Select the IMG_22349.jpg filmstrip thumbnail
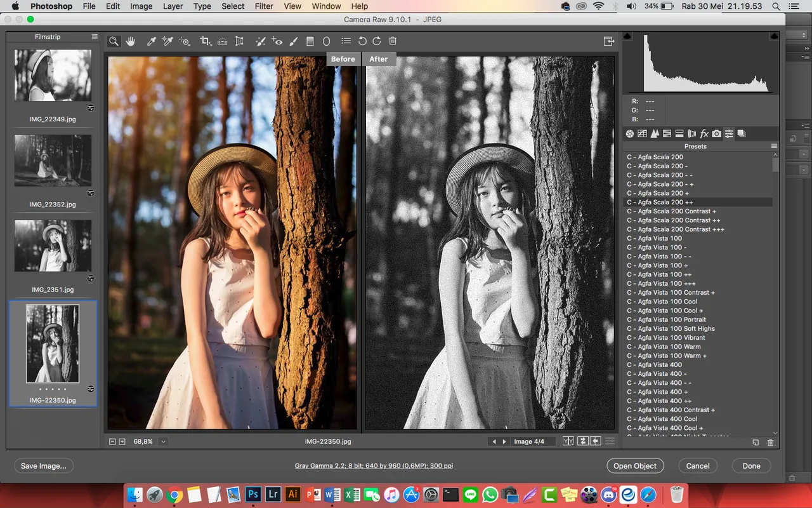Viewport: 812px width, 508px height. coord(53,76)
